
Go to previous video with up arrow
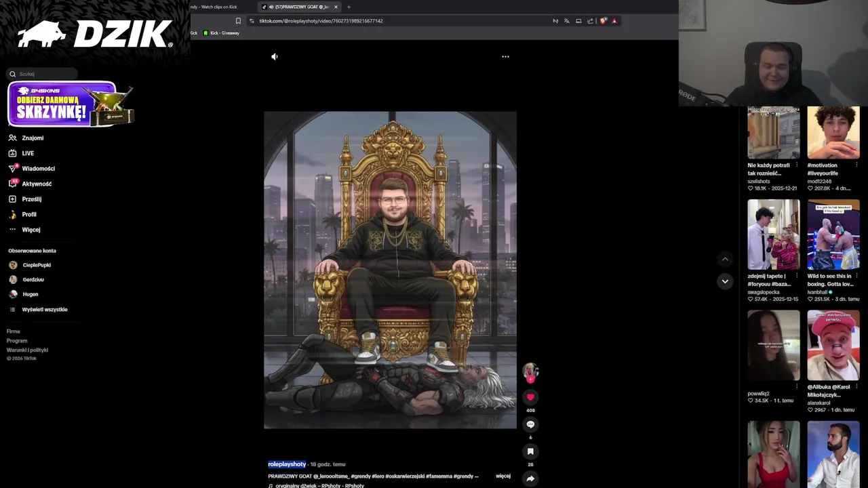click(x=725, y=259)
